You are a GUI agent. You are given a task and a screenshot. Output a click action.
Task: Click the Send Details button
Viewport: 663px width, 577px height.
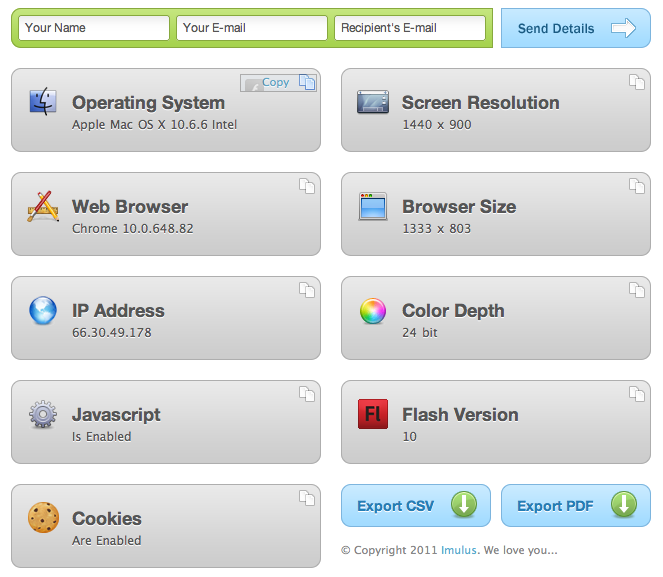(575, 28)
